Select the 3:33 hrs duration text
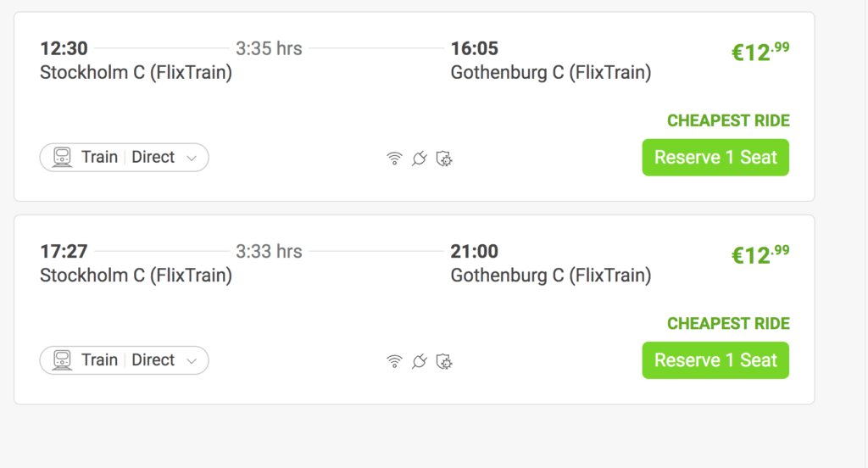The image size is (868, 468). 269,252
